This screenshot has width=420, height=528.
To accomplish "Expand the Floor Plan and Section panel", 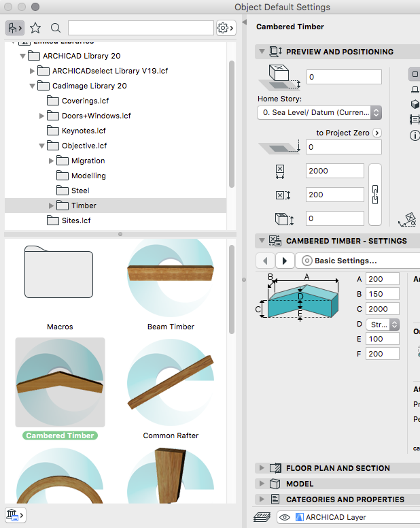I will pyautogui.click(x=262, y=468).
